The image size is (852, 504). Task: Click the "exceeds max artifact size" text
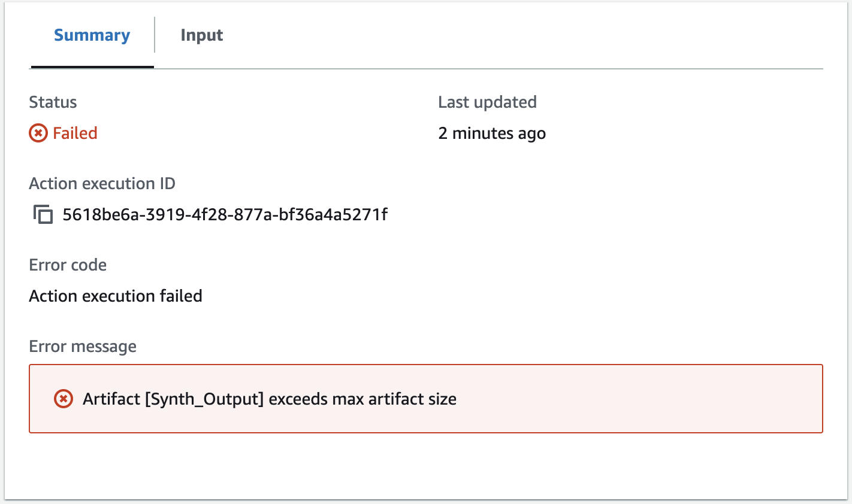[x=362, y=399]
